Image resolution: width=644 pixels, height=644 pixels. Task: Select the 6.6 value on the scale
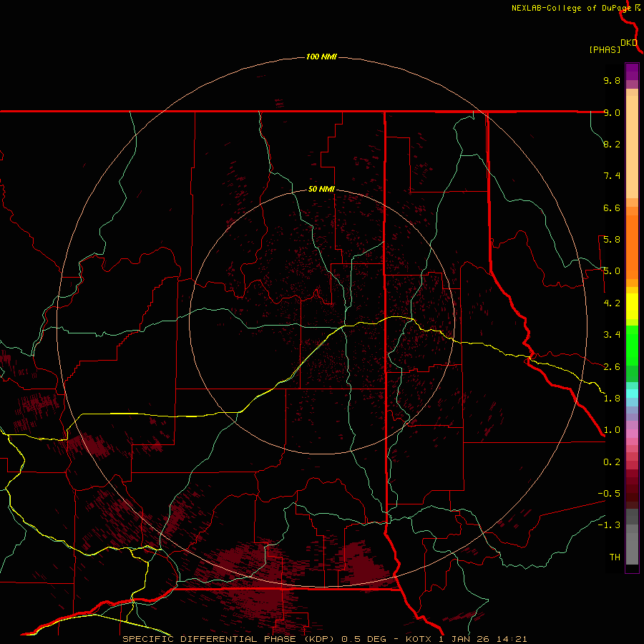(x=612, y=208)
